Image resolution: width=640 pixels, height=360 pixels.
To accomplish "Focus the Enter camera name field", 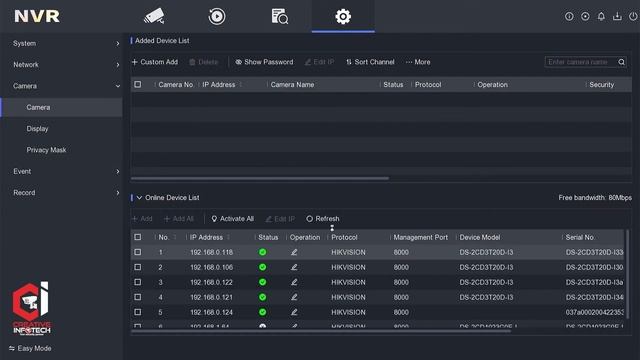I will [x=581, y=62].
